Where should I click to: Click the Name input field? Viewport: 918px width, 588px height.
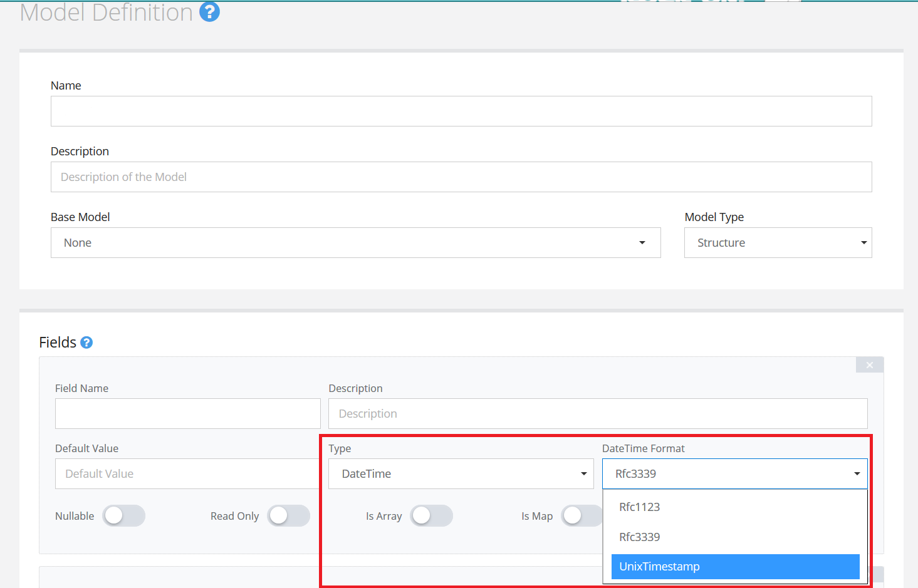[461, 111]
